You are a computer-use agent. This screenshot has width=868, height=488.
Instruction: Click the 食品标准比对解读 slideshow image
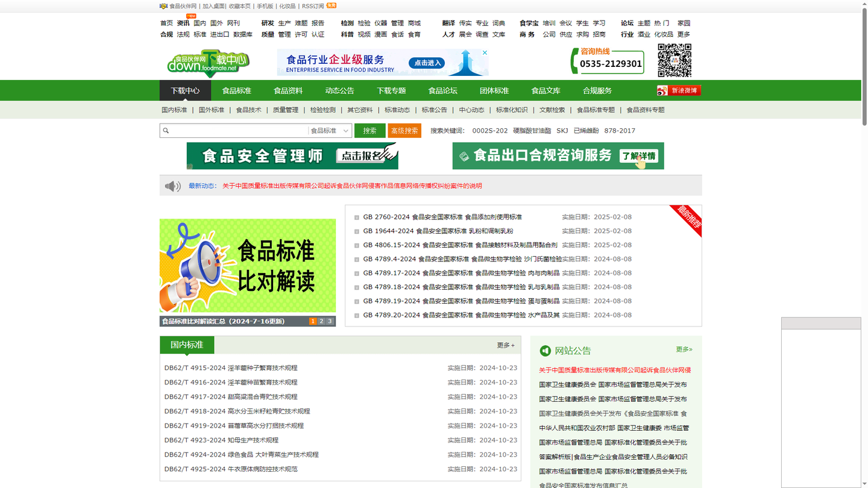pos(248,266)
